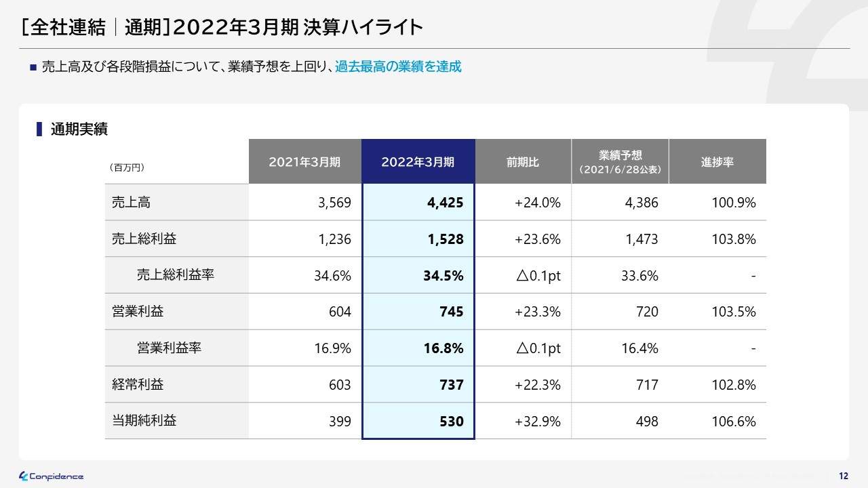Click the square bullet before the summary sentence
The height and width of the screenshot is (488, 868).
pyautogui.click(x=32, y=67)
